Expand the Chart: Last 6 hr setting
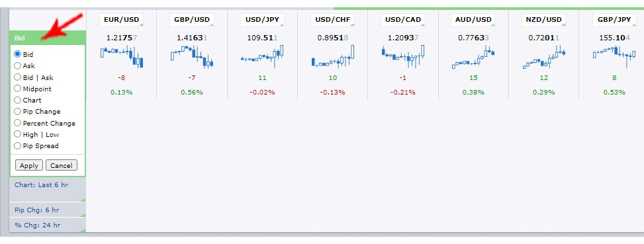 (48, 189)
